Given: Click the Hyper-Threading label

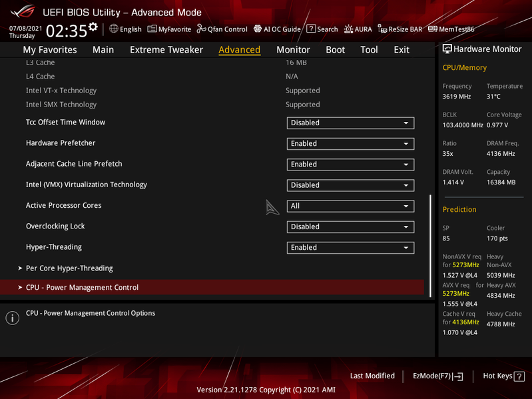Looking at the screenshot, I should 54,247.
